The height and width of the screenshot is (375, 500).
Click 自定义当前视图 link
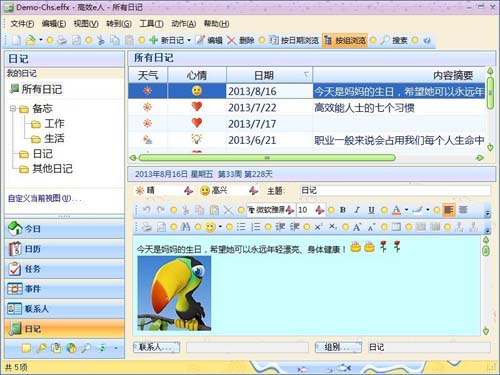(x=44, y=199)
